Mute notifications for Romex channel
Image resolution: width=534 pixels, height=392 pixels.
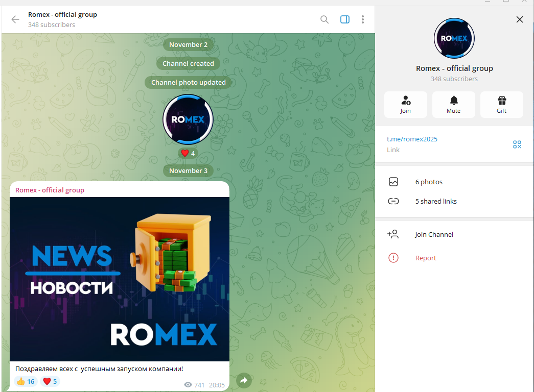pos(453,104)
